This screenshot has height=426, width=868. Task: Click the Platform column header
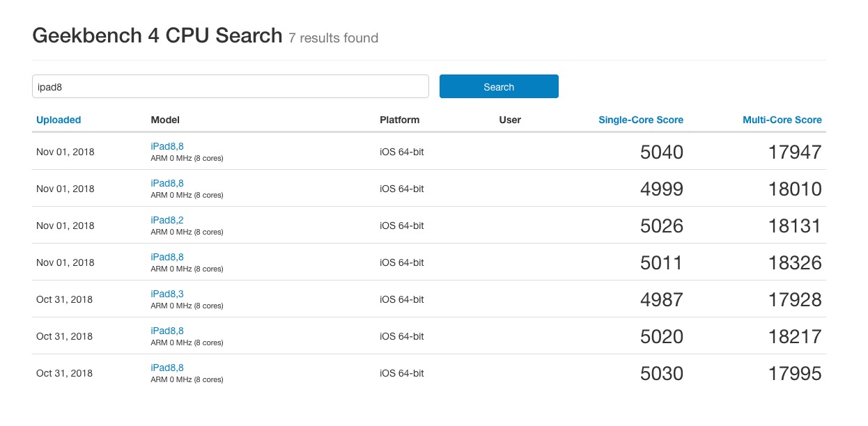[x=399, y=120]
